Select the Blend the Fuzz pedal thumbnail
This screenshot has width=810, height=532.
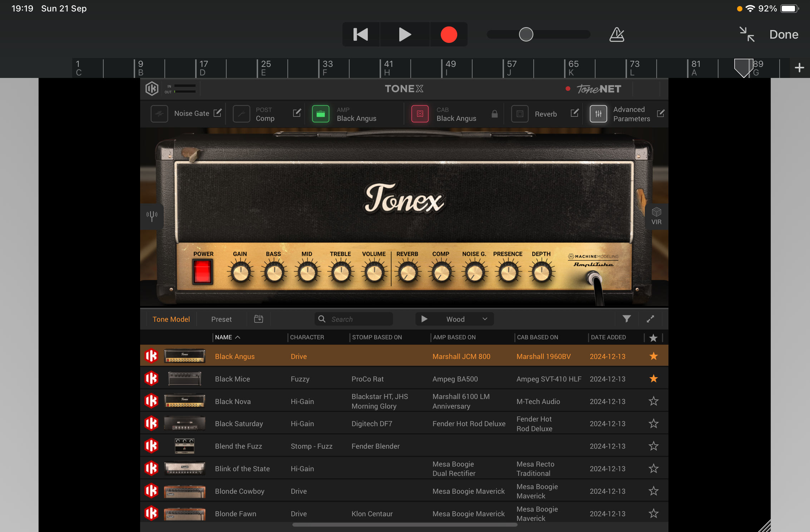(184, 446)
